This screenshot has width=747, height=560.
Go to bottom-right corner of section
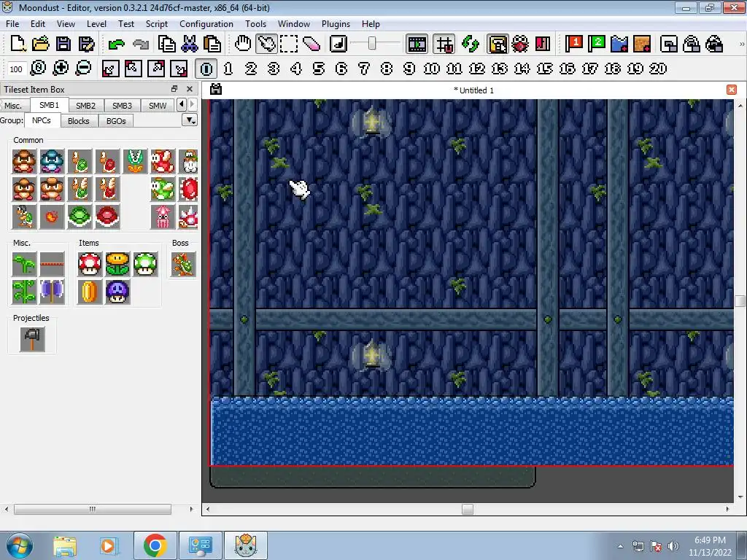pos(179,69)
